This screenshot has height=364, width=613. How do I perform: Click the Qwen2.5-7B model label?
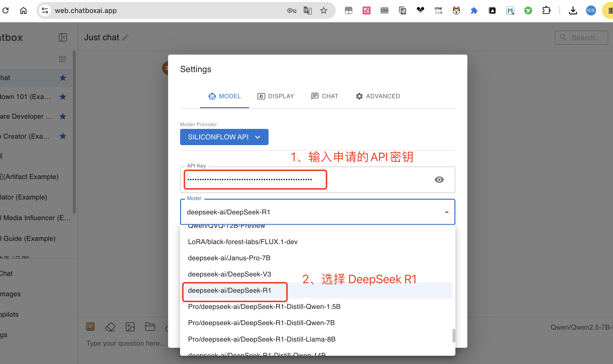[x=581, y=327]
